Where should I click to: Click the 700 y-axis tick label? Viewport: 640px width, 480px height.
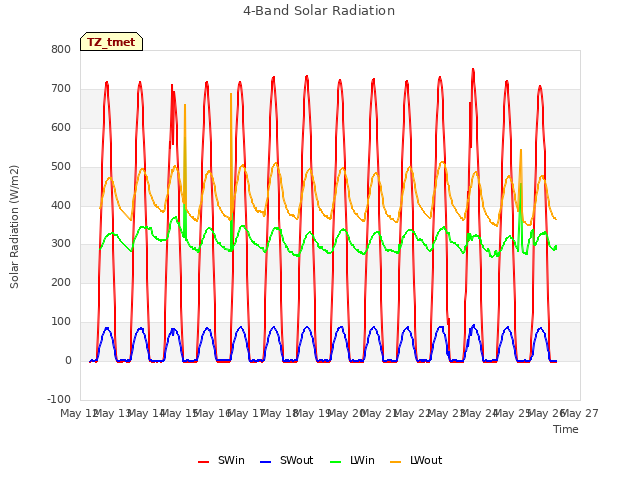(61, 89)
